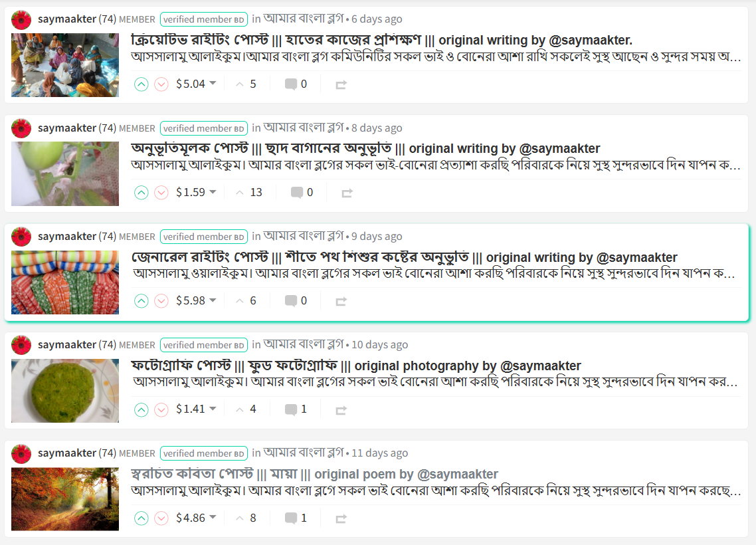This screenshot has width=756, height=545.
Task: Open the community link on the 11 days ago post
Action: (304, 453)
